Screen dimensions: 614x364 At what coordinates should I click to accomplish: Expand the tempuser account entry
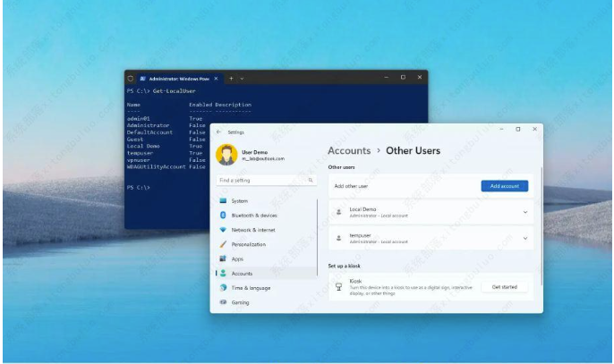pyautogui.click(x=525, y=238)
